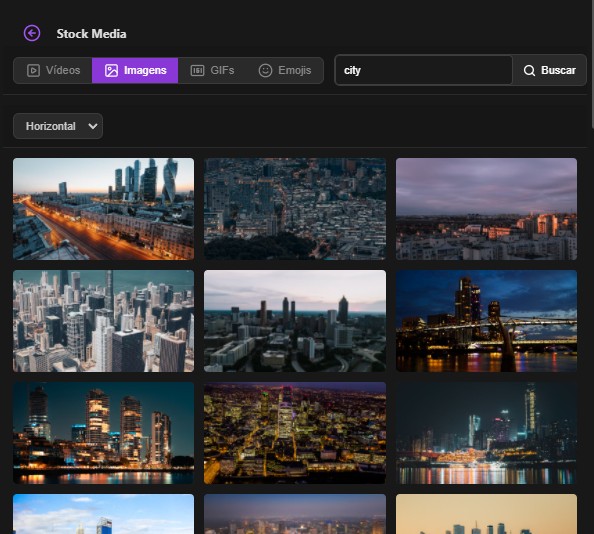Switch to the Vídeos tab

click(x=53, y=70)
